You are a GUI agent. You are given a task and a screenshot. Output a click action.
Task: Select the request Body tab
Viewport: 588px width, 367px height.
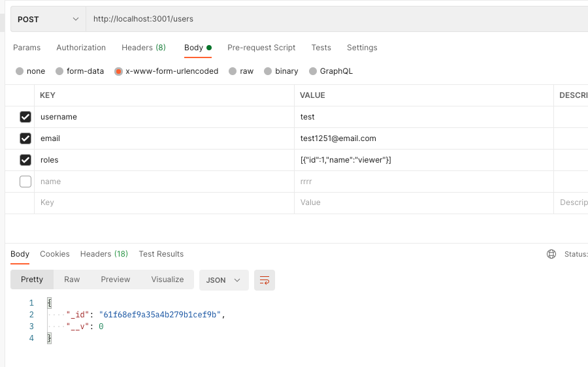[197, 48]
